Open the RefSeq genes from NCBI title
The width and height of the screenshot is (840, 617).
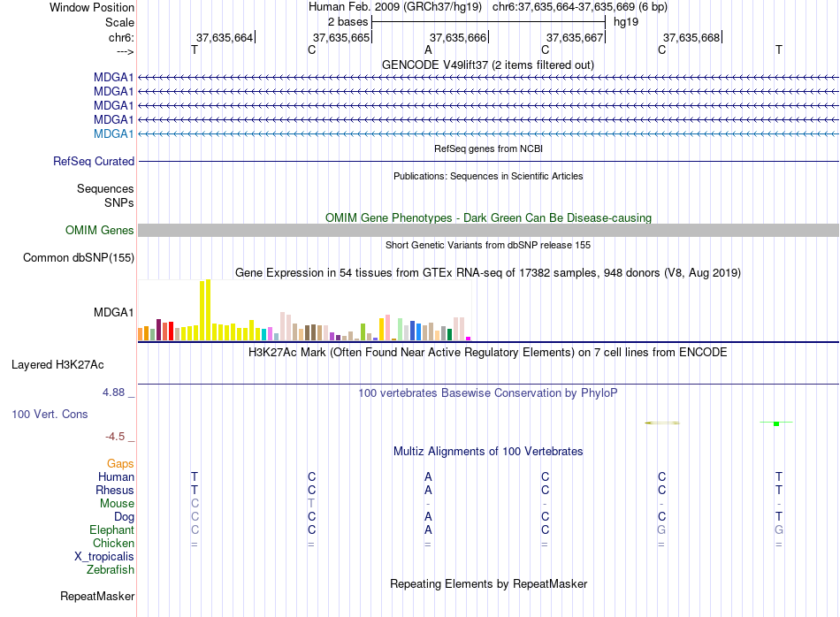click(x=488, y=149)
